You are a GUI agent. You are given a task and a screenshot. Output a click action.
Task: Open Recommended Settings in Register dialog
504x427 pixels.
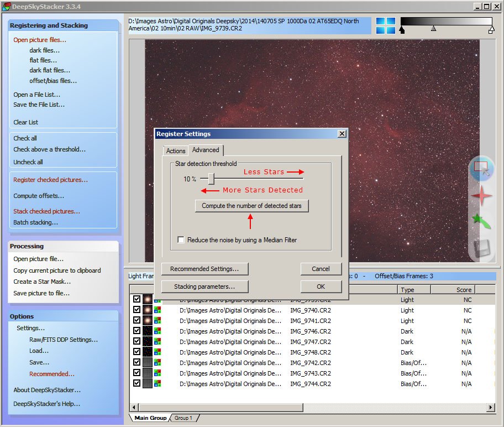(204, 269)
